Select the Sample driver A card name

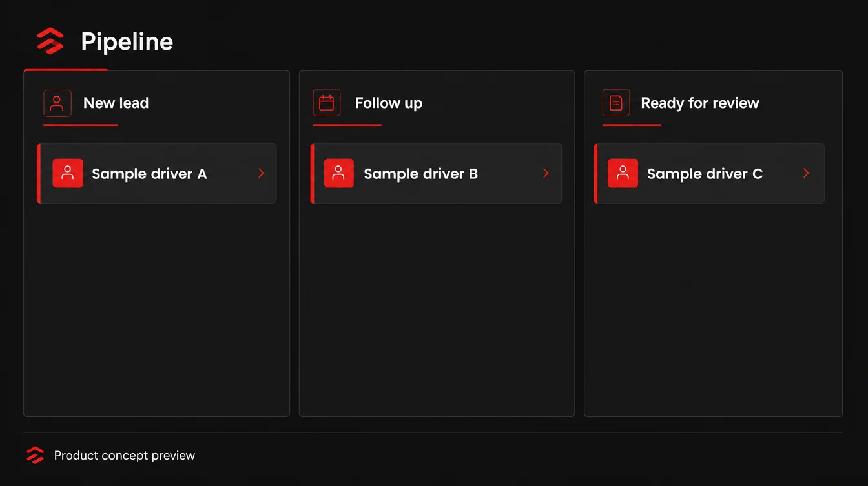click(x=149, y=174)
